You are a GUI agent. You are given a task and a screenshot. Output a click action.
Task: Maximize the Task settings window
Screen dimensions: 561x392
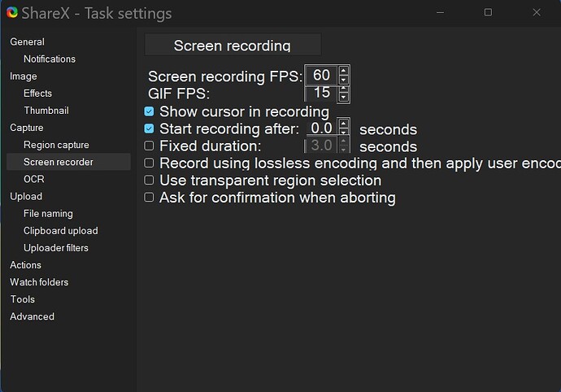click(x=488, y=12)
